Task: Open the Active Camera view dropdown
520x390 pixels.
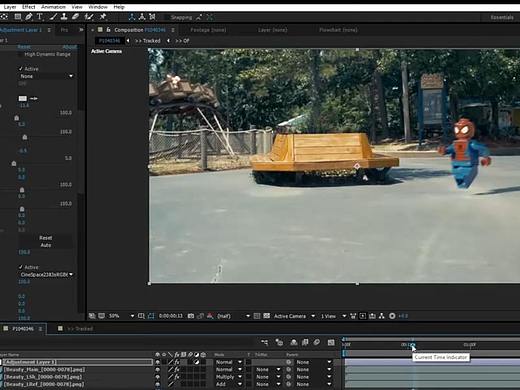Action: point(294,316)
